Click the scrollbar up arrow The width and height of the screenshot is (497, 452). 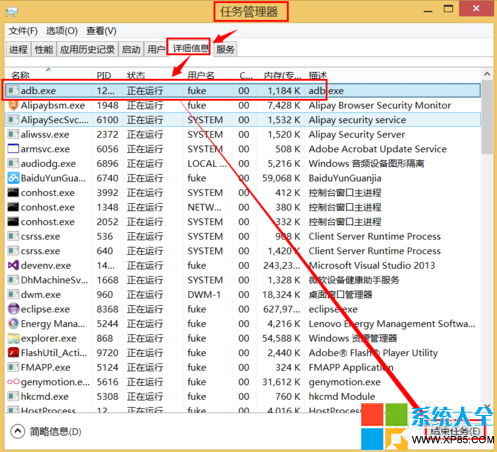coord(487,74)
